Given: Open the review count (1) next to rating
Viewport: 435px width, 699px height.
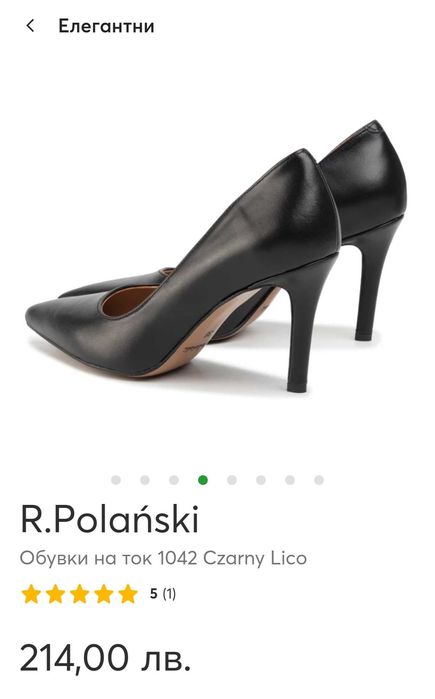Looking at the screenshot, I should (169, 594).
